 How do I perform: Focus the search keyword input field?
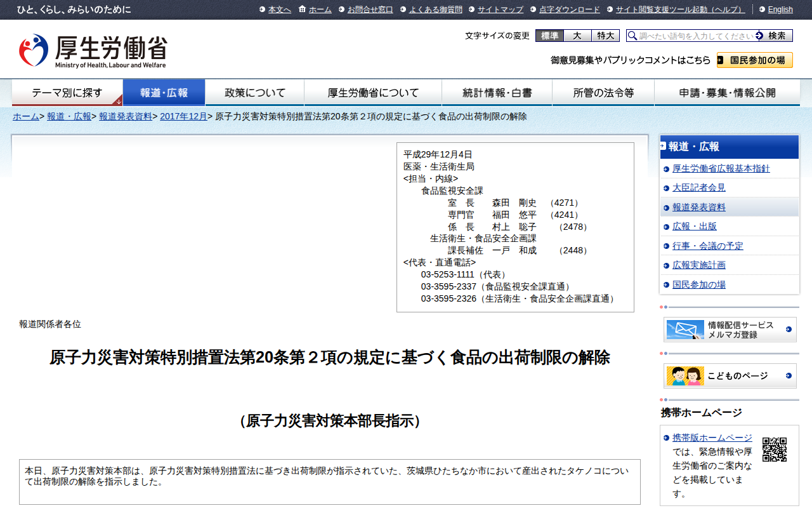pos(695,36)
